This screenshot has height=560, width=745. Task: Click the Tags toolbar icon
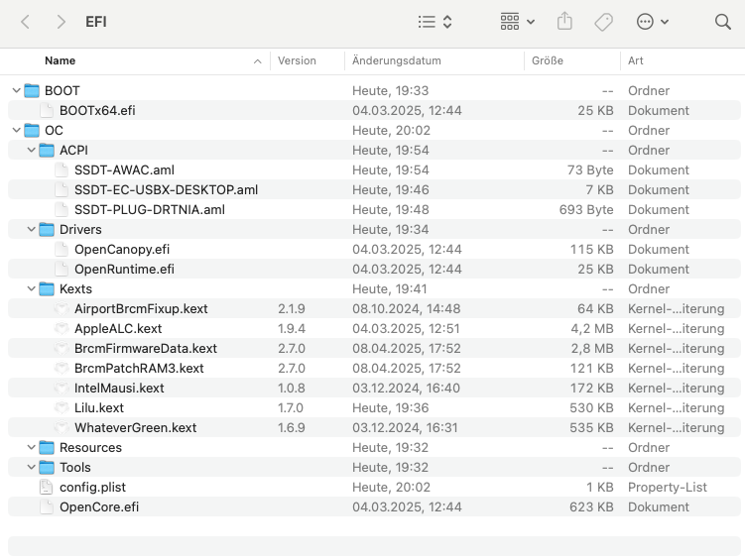[603, 21]
